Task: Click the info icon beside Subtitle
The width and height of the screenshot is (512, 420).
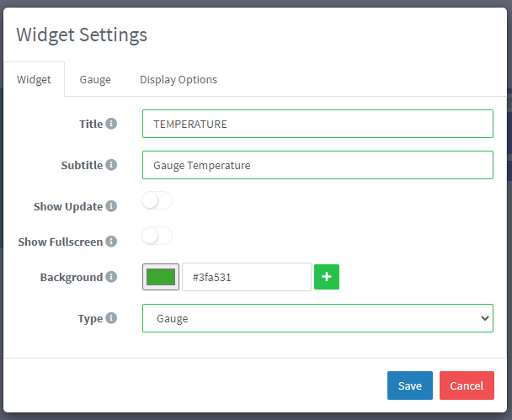Action: (x=111, y=165)
